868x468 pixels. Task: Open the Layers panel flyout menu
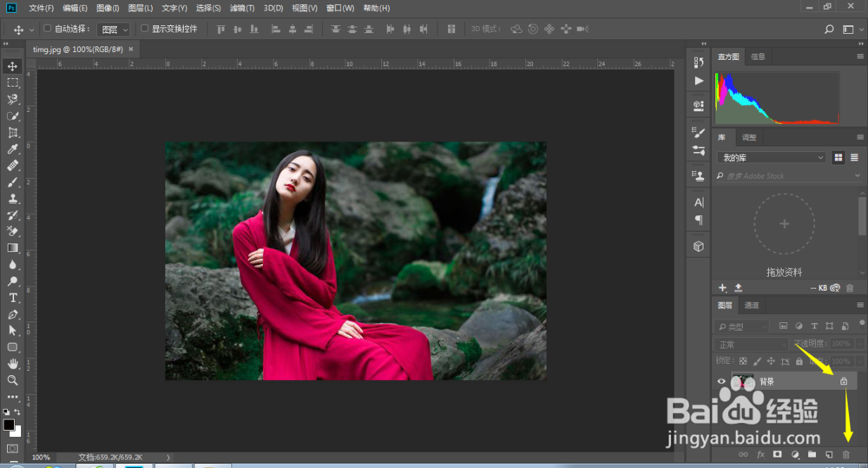click(x=859, y=305)
